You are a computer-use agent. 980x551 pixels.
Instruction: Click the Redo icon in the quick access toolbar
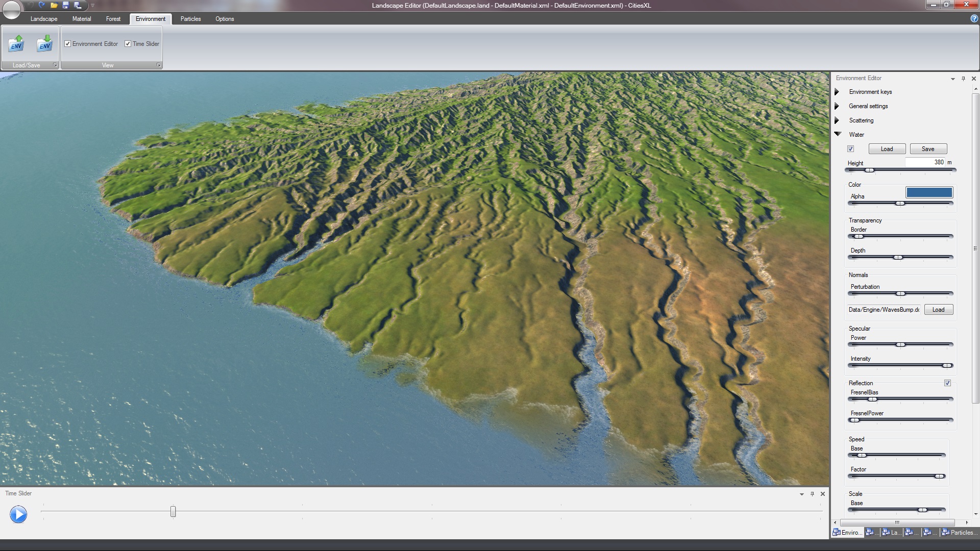[41, 5]
